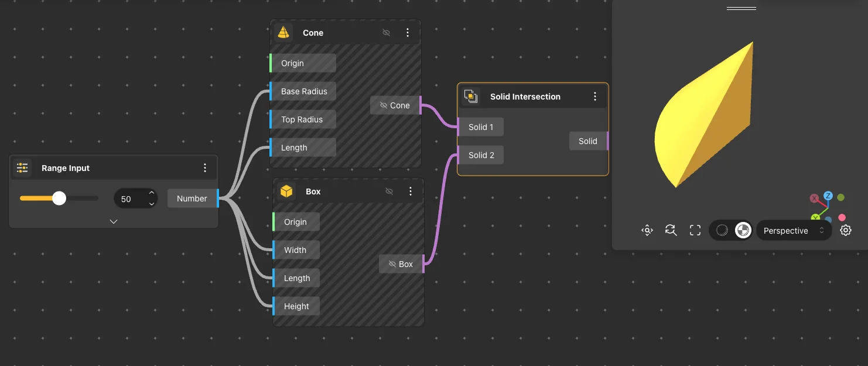Open the Range Input three-dot menu
Image resolution: width=868 pixels, height=366 pixels.
coord(205,168)
